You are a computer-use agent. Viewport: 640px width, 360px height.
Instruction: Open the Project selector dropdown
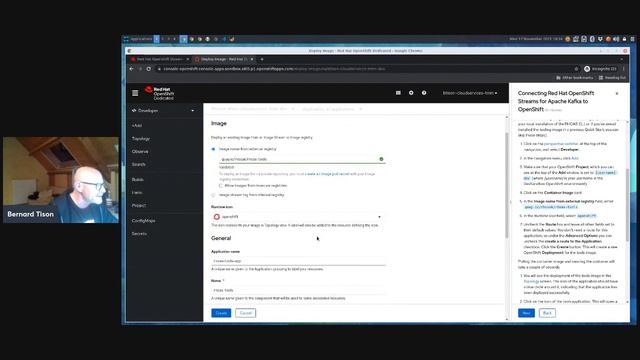[x=253, y=109]
